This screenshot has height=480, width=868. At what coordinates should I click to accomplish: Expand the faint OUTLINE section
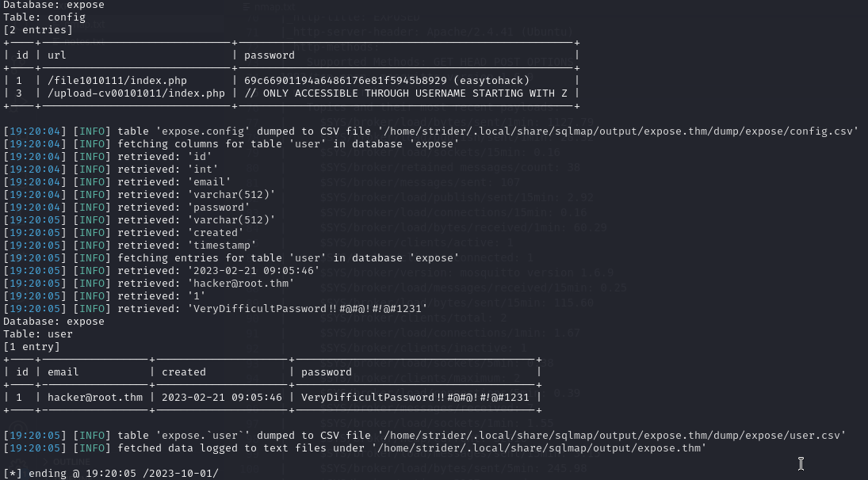[67, 461]
